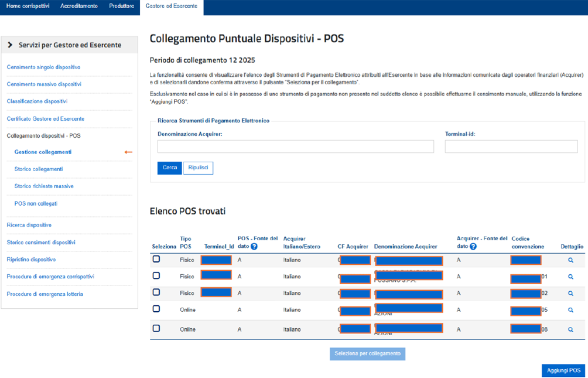Image resolution: width=588 pixels, height=378 pixels.
Task: Open detail magnifier for first POS row
Action: coord(570,260)
